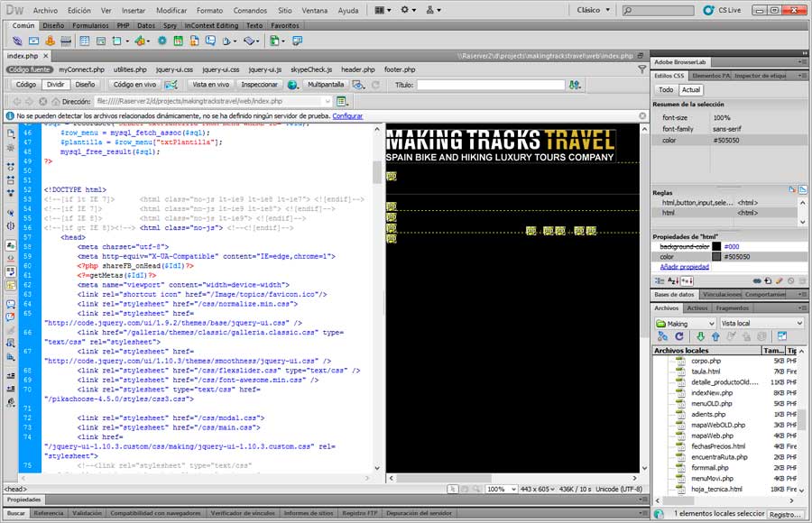Image resolution: width=812 pixels, height=523 pixels.
Task: Click the globe preview in browser icon
Action: (292, 85)
